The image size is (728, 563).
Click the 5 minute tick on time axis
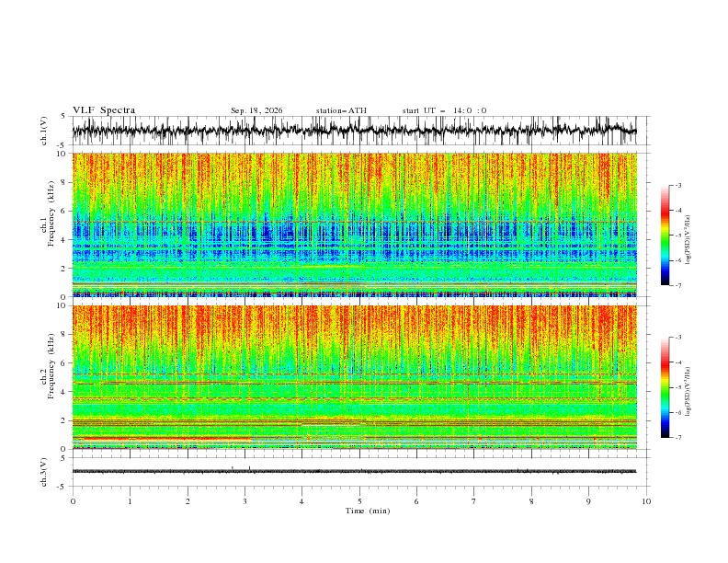(359, 501)
